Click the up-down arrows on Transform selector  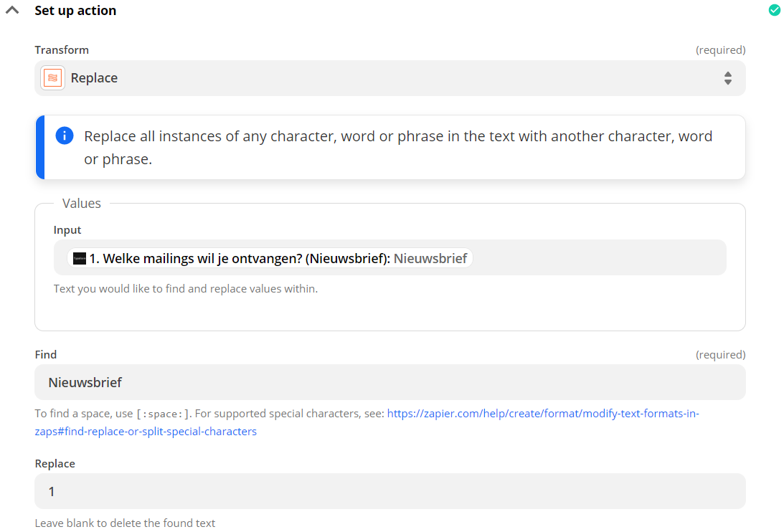727,78
